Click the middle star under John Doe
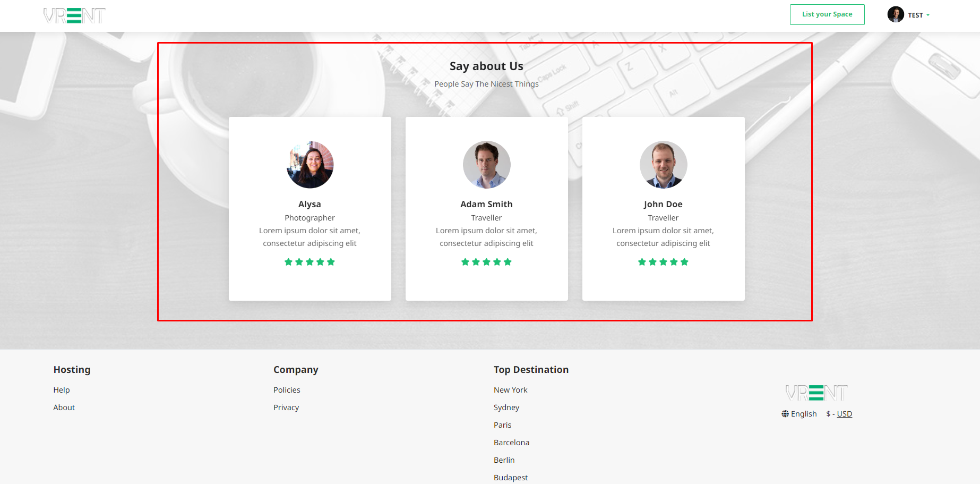The height and width of the screenshot is (484, 980). 663,262
